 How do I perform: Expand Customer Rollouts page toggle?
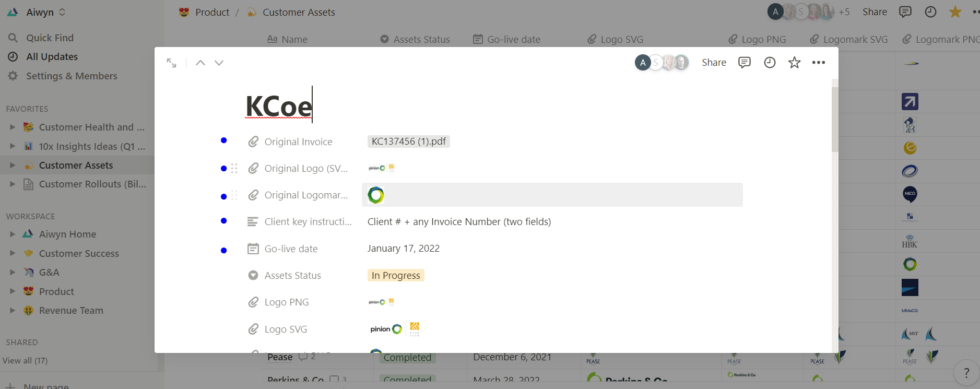click(13, 184)
